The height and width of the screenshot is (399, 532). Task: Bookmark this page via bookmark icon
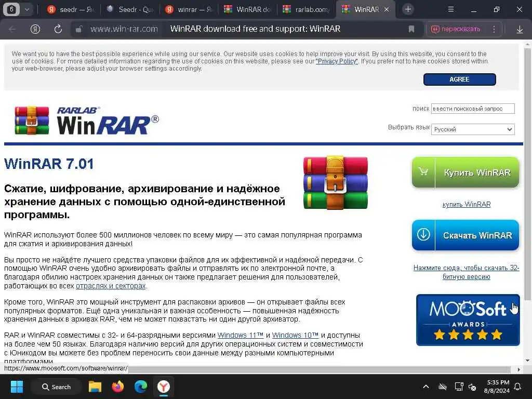point(411,29)
